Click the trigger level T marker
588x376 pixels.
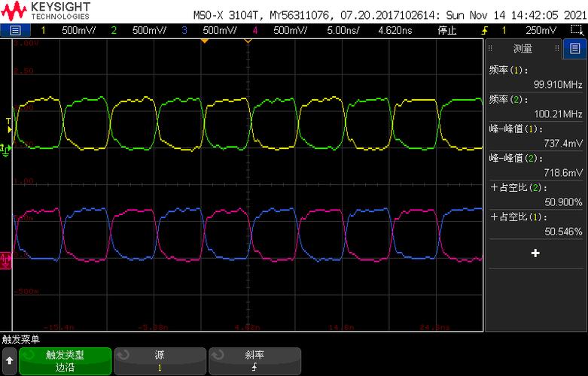9,126
